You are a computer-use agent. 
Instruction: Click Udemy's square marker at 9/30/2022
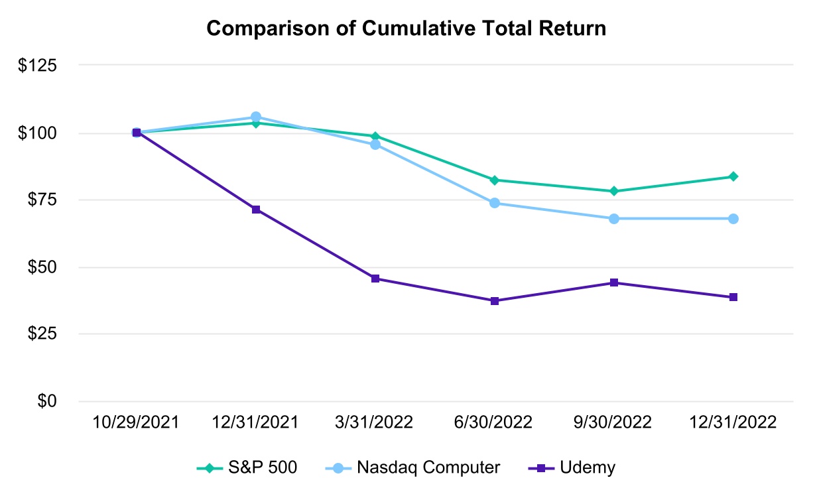[x=614, y=283]
